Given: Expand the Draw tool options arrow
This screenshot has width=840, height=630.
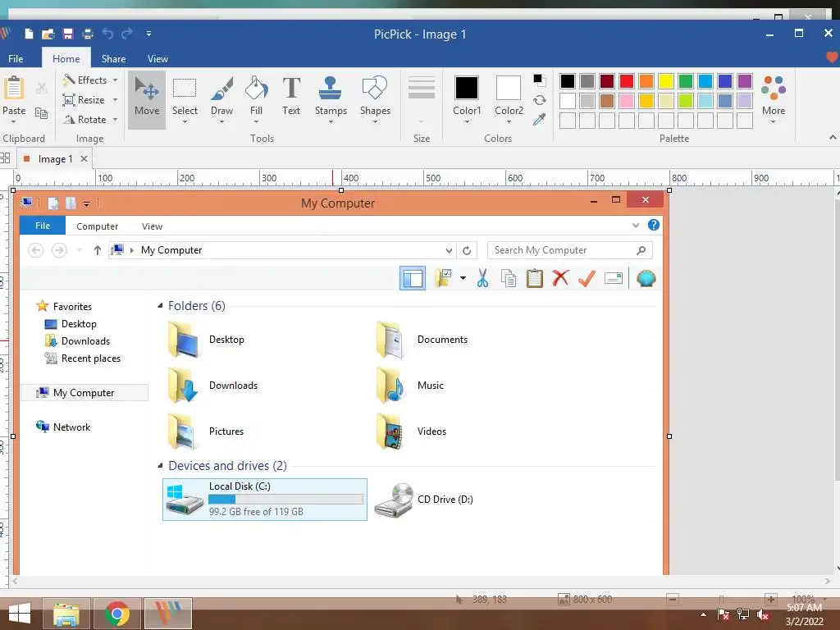Looking at the screenshot, I should click(x=221, y=122).
